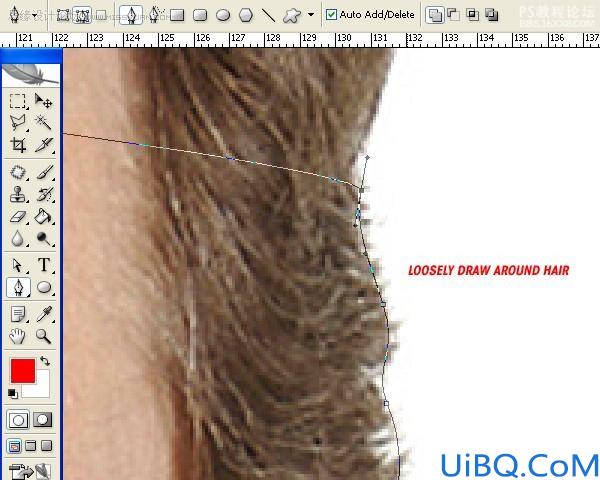
Task: Enable Shape Layers mode in the options bar
Action: pyautogui.click(x=63, y=15)
